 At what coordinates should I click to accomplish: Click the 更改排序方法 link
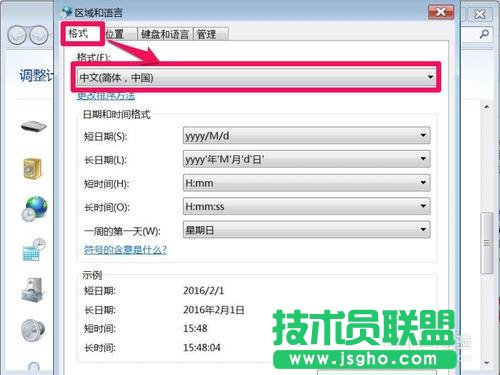click(106, 96)
